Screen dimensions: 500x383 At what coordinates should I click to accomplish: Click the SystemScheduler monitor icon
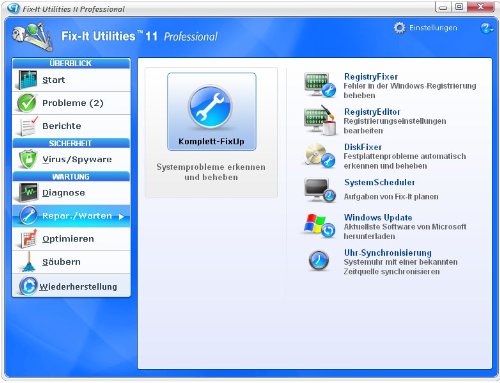click(319, 190)
